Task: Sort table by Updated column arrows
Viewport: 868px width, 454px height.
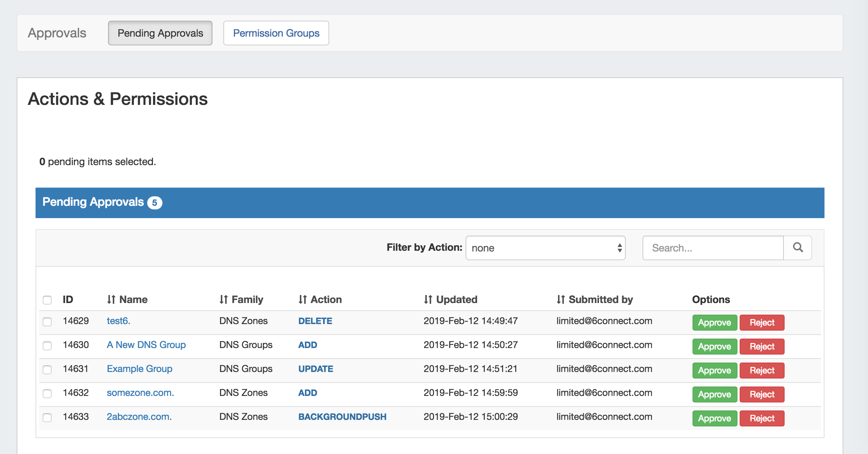Action: (428, 299)
